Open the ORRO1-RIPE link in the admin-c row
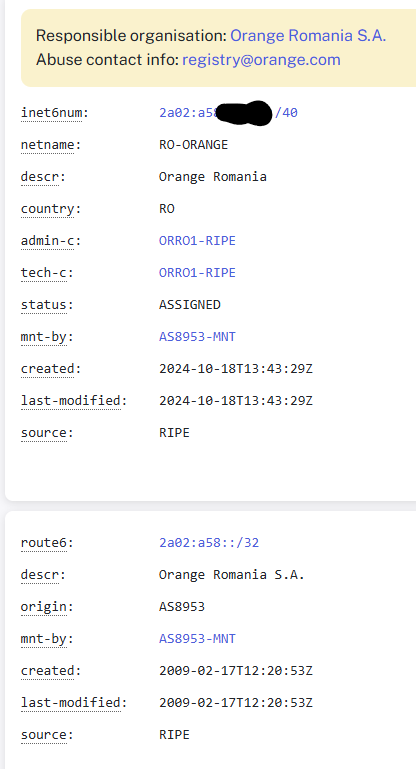416x769 pixels. click(197, 241)
